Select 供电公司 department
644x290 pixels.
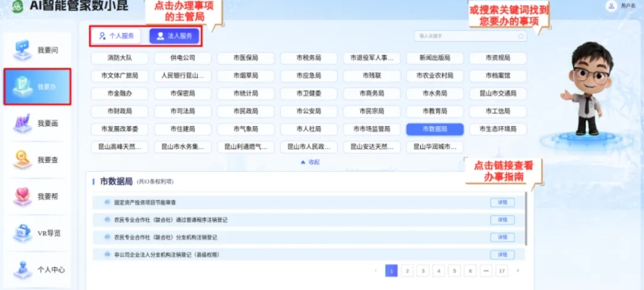click(183, 58)
